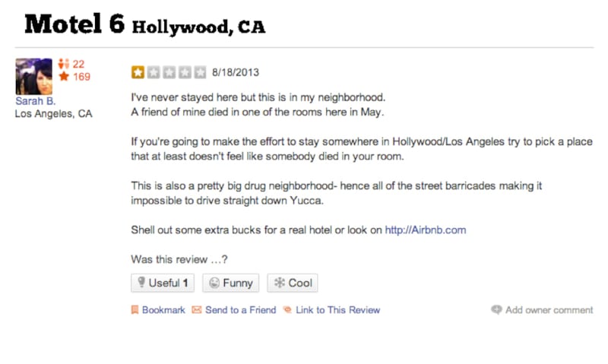Screen dimensions: 608x364
Task: Click the orange star icon beside 169
Action: 64,77
